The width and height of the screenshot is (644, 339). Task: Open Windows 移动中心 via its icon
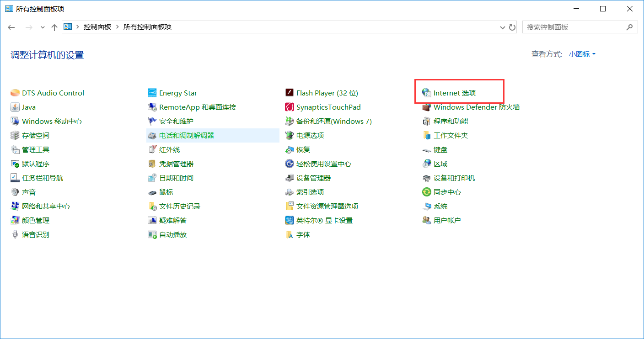[15, 122]
